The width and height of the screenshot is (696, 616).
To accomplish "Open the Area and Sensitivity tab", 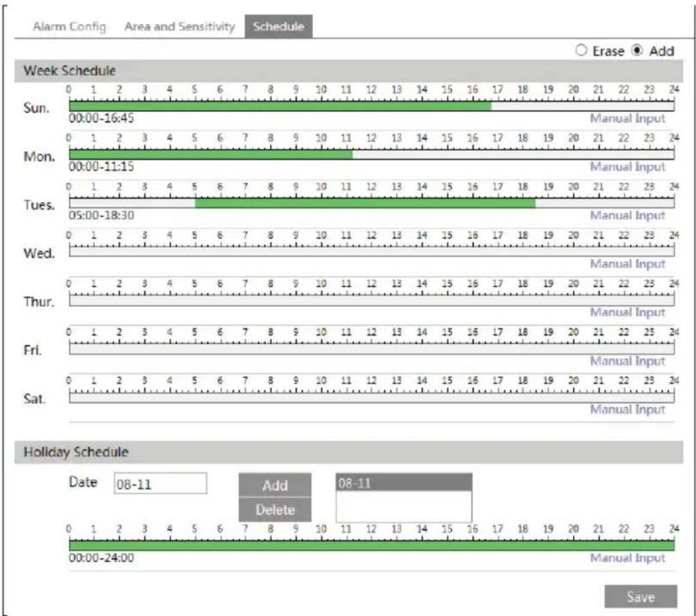I will pyautogui.click(x=180, y=26).
